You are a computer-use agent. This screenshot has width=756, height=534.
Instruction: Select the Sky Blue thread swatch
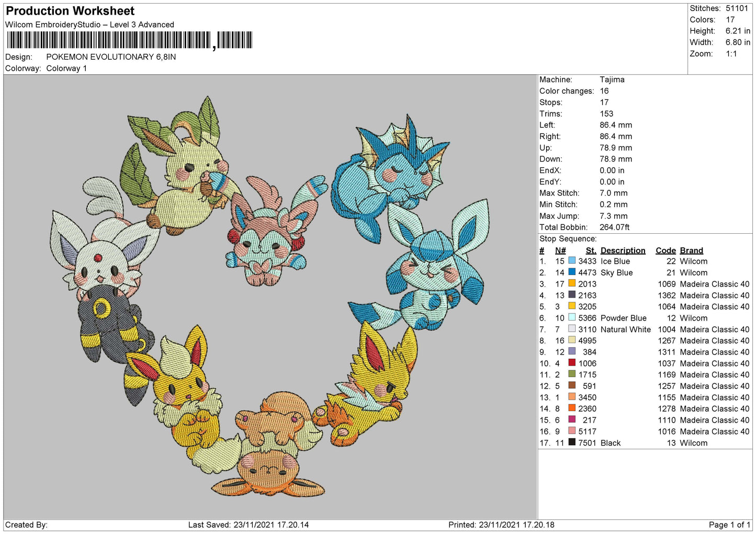(572, 272)
